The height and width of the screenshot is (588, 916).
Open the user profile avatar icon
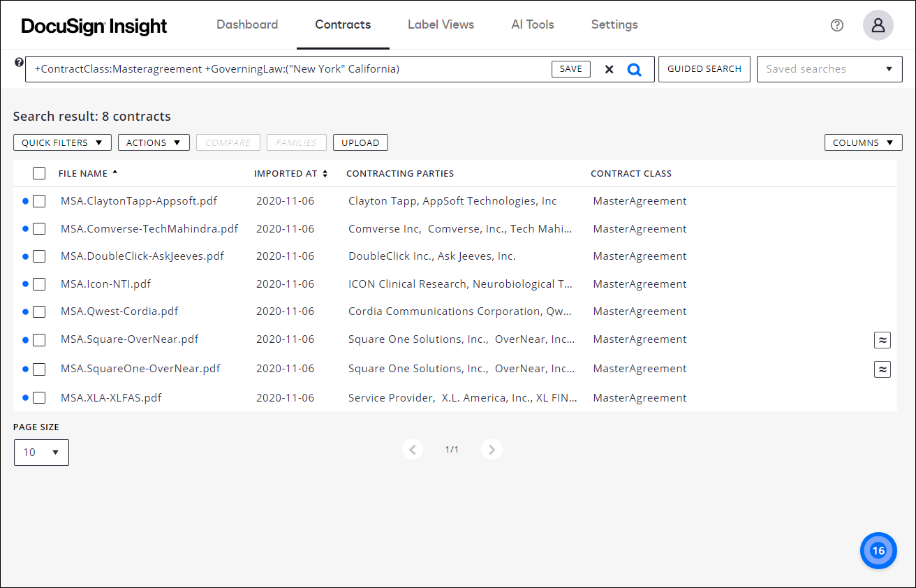[x=878, y=24]
